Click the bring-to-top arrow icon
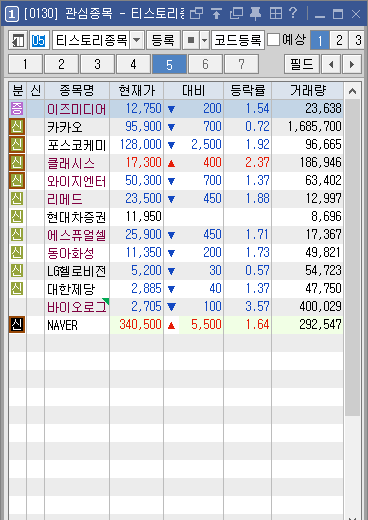The width and height of the screenshot is (368, 520). (x=216, y=14)
